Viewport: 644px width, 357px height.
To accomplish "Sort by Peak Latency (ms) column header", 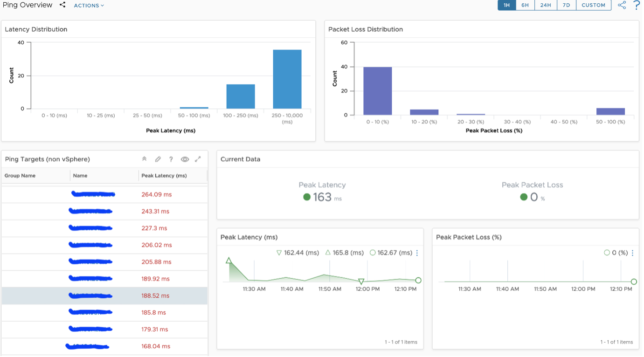I will point(164,176).
